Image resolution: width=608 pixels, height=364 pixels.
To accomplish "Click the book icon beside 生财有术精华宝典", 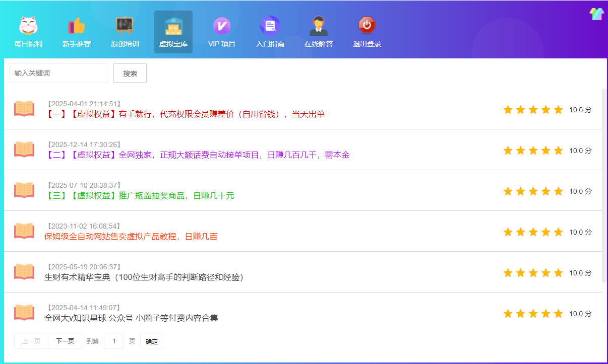I will coord(24,272).
